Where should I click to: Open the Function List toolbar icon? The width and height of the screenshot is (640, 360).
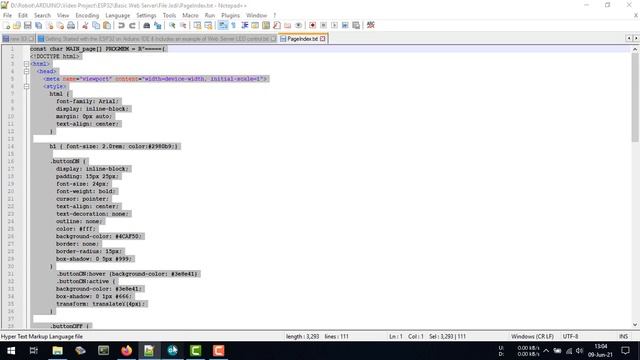[277, 25]
